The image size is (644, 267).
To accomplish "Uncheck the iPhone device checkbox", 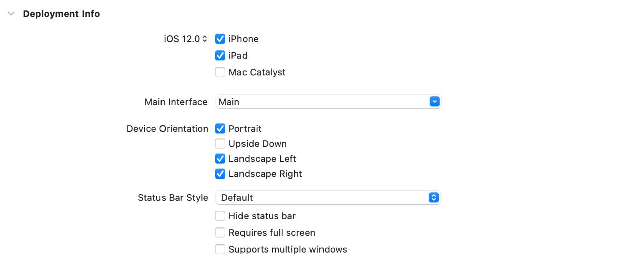I will (x=220, y=39).
